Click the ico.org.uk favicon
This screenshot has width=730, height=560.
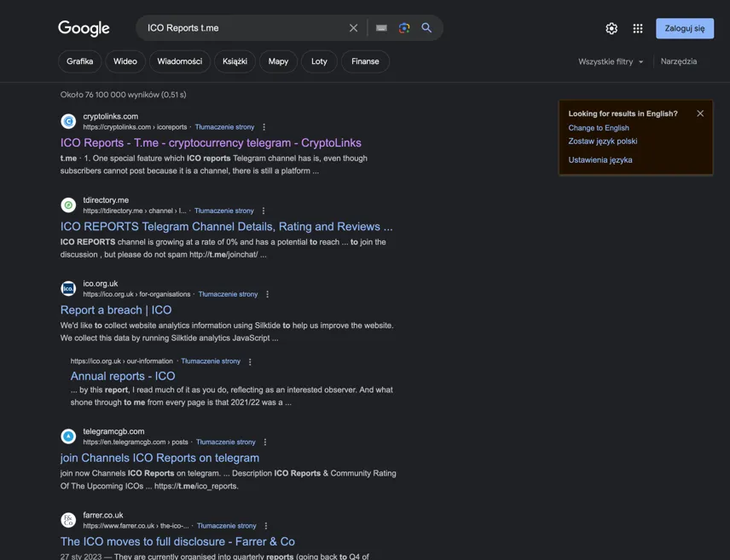(68, 289)
